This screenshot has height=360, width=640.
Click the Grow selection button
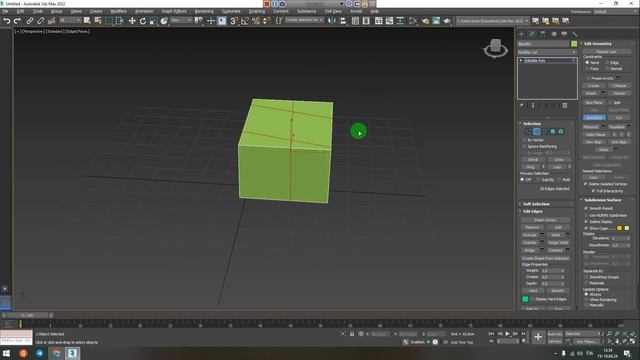point(558,160)
